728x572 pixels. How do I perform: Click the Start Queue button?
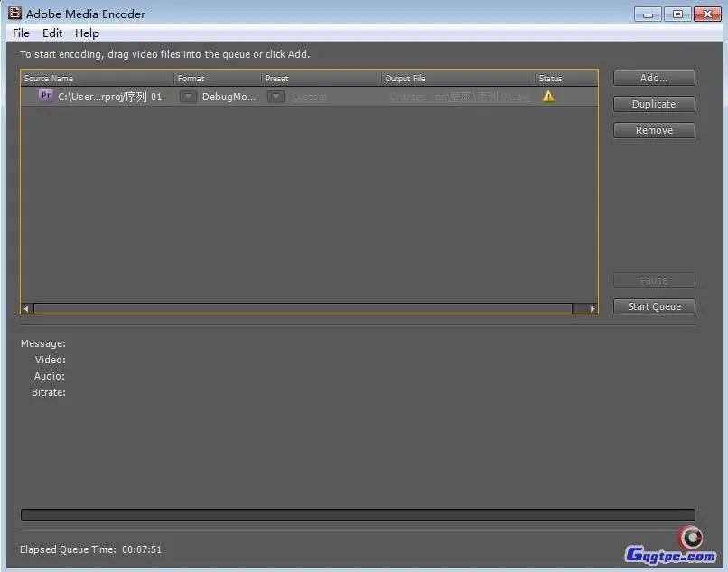654,306
